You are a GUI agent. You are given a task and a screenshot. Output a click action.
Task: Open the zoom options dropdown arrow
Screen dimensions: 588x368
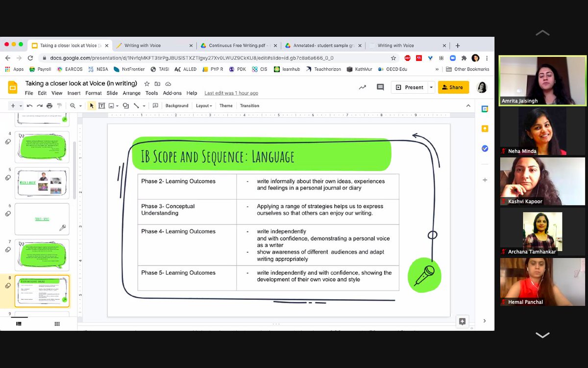coord(80,105)
